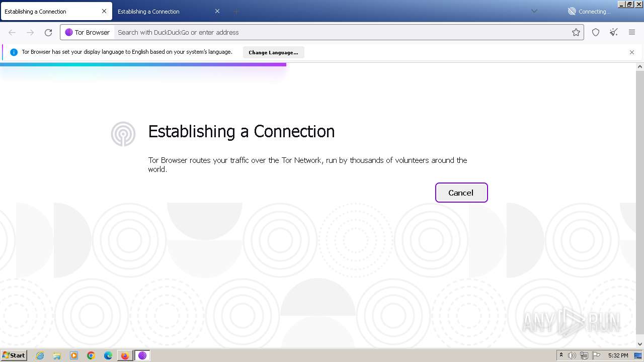Image resolution: width=644 pixels, height=362 pixels.
Task: Open the network tray icon
Action: (x=584, y=355)
